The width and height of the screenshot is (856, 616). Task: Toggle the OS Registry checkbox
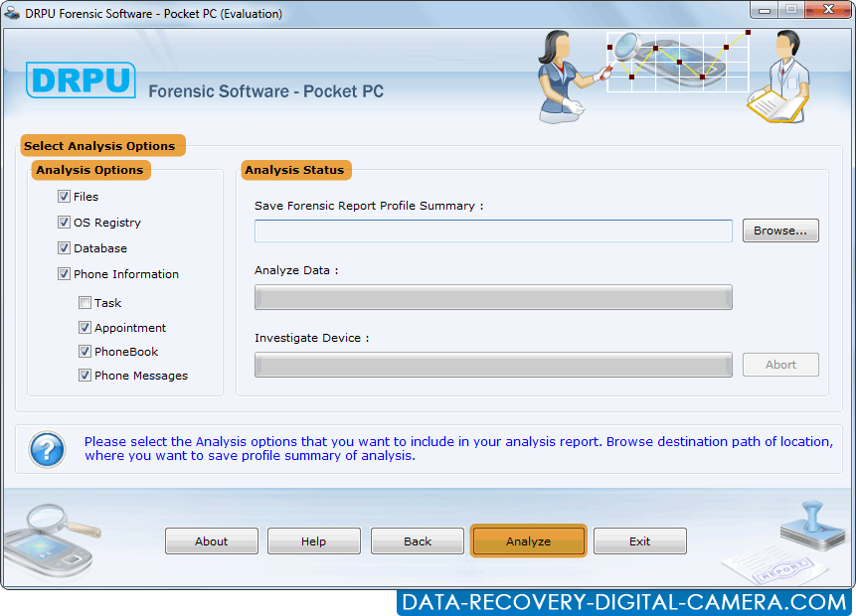point(64,223)
